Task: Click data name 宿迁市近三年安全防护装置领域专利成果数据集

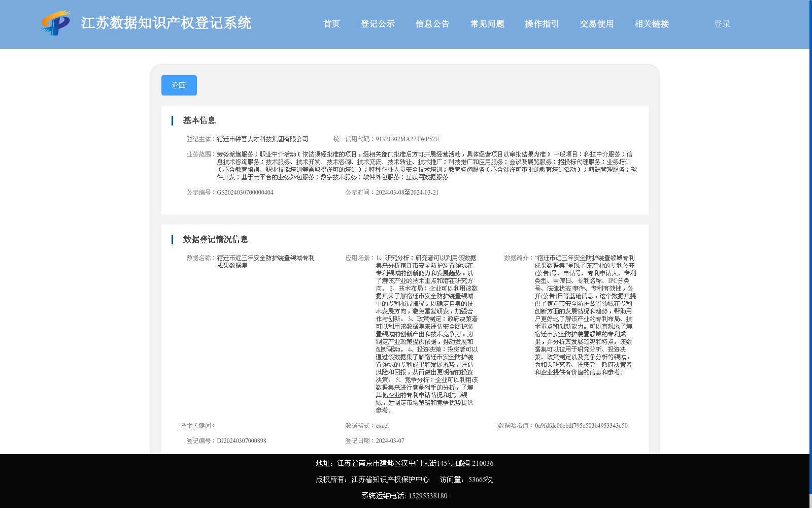Action: [x=265, y=262]
